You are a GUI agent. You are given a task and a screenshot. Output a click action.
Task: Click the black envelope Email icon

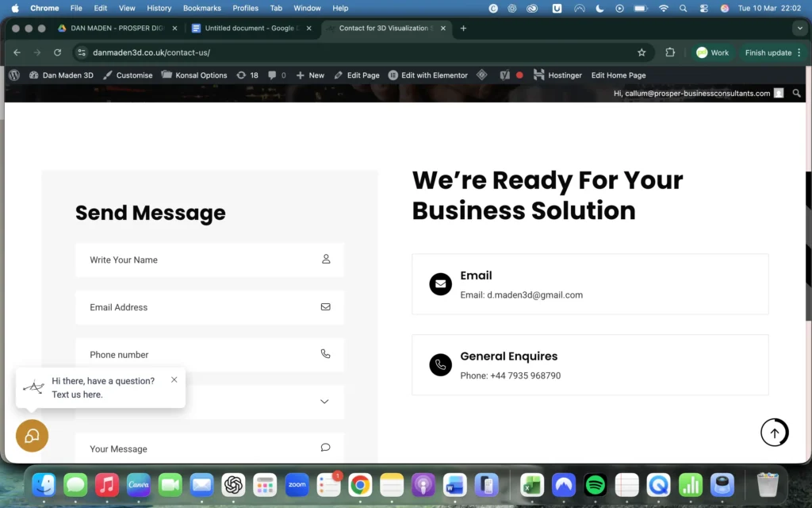tap(440, 283)
